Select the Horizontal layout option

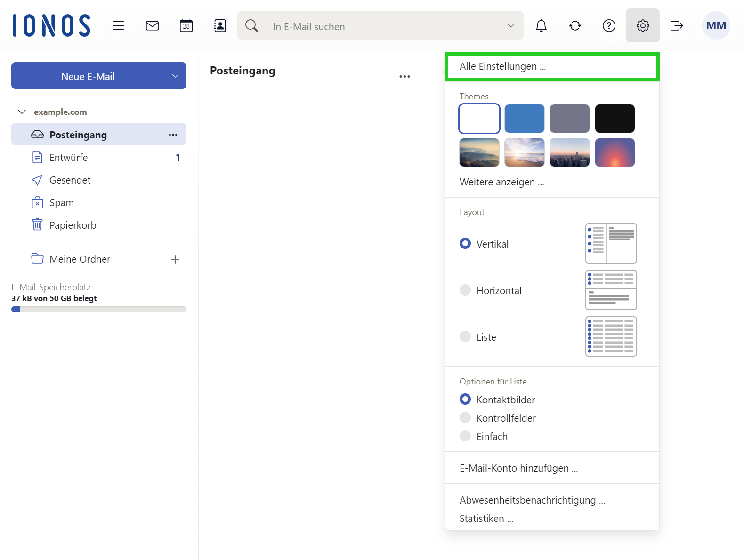coord(465,290)
